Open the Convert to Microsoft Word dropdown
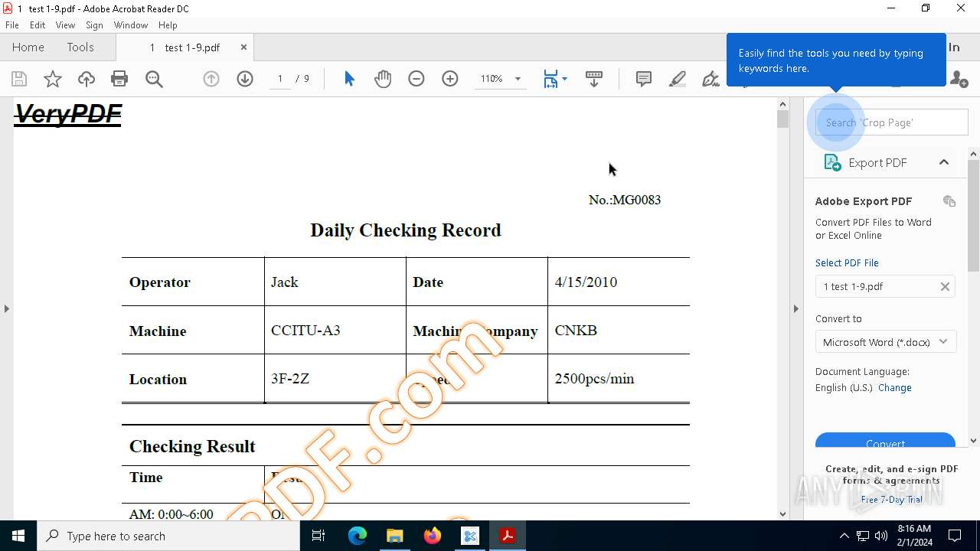The width and height of the screenshot is (980, 551). 885,342
